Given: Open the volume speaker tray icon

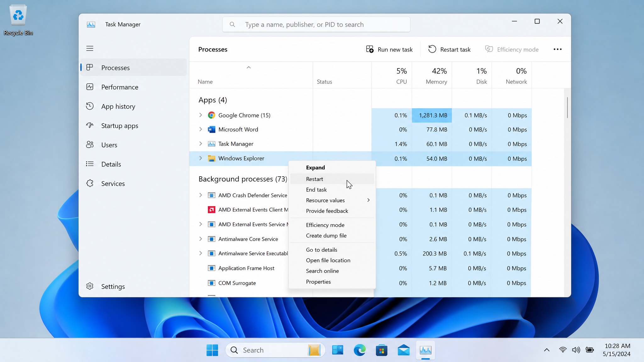Looking at the screenshot, I should point(576,350).
